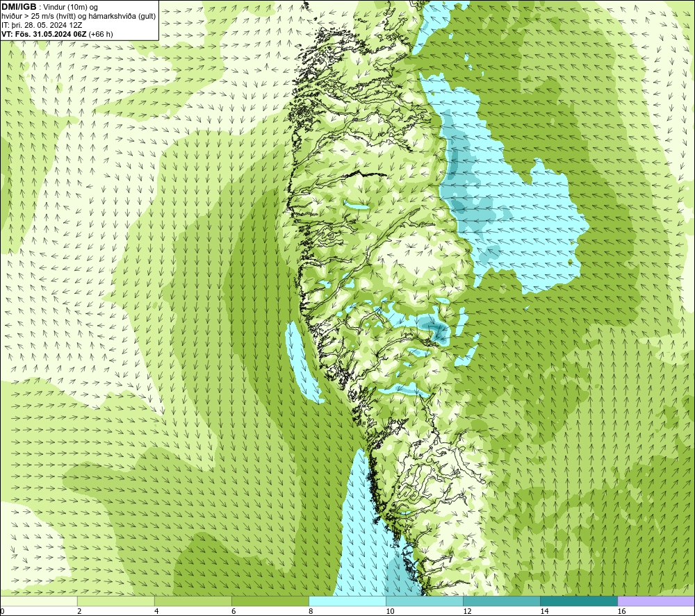
Task: Click the 'hviður > 25 m/s' description line
Action: click(79, 17)
